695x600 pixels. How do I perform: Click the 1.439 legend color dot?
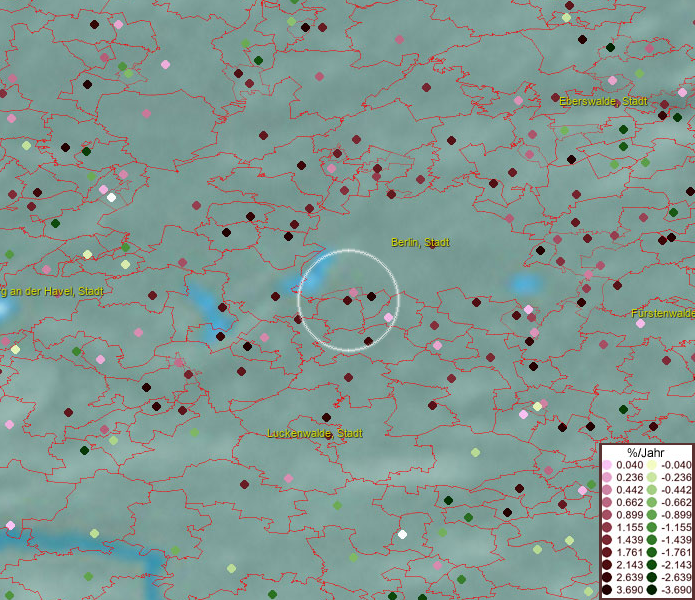click(x=607, y=540)
